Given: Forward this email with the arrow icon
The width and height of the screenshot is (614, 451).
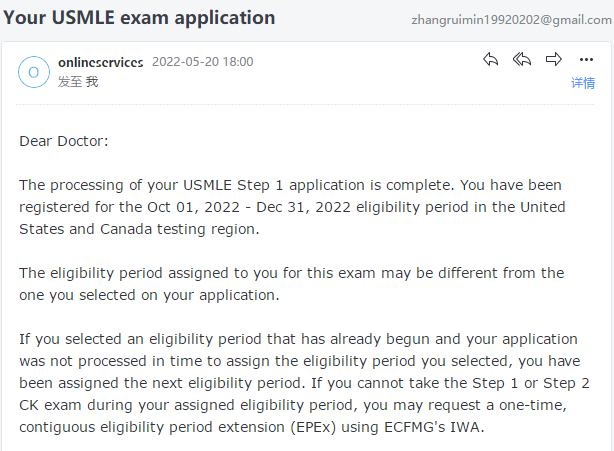Looking at the screenshot, I should click(x=554, y=60).
